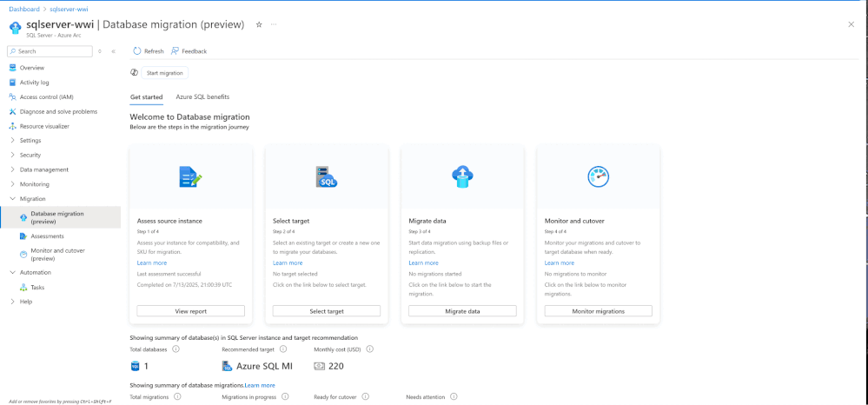Click Learn more in Assess source instance card
The width and height of the screenshot is (868, 405).
[152, 262]
